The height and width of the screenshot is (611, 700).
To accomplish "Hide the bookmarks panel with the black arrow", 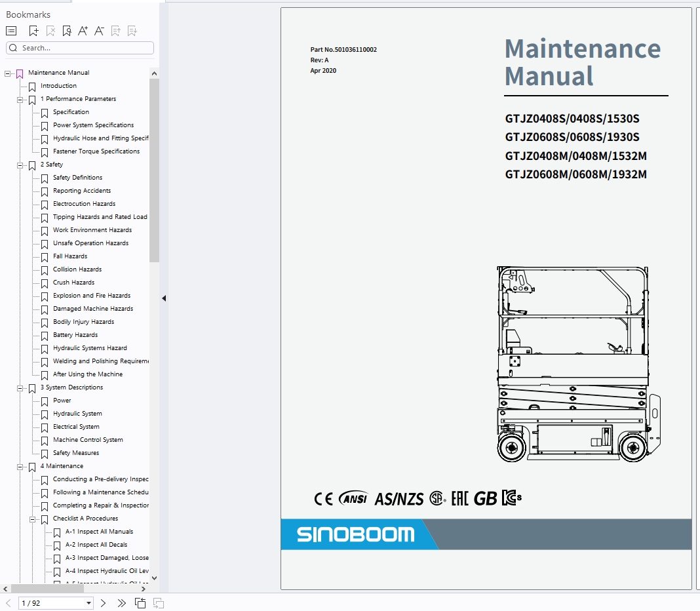I will tap(164, 298).
